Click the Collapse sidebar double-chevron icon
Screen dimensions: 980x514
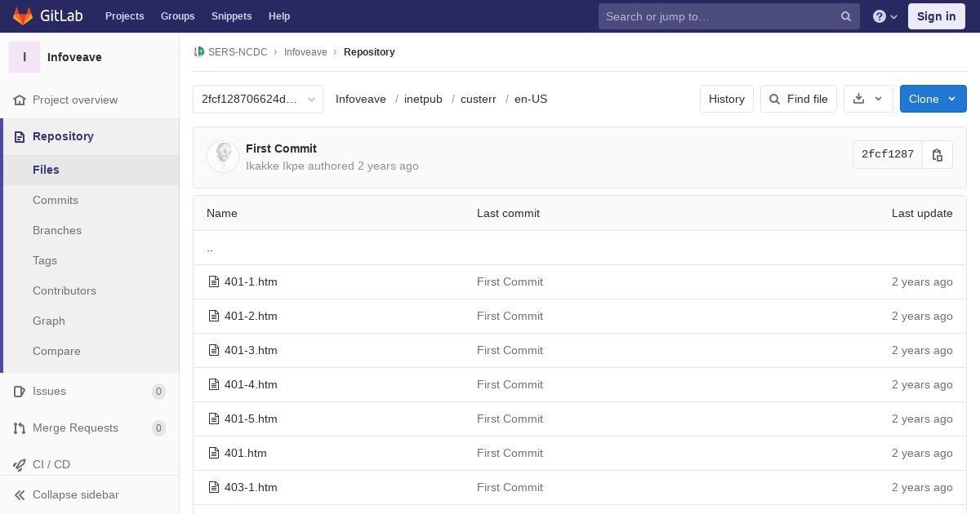click(20, 495)
